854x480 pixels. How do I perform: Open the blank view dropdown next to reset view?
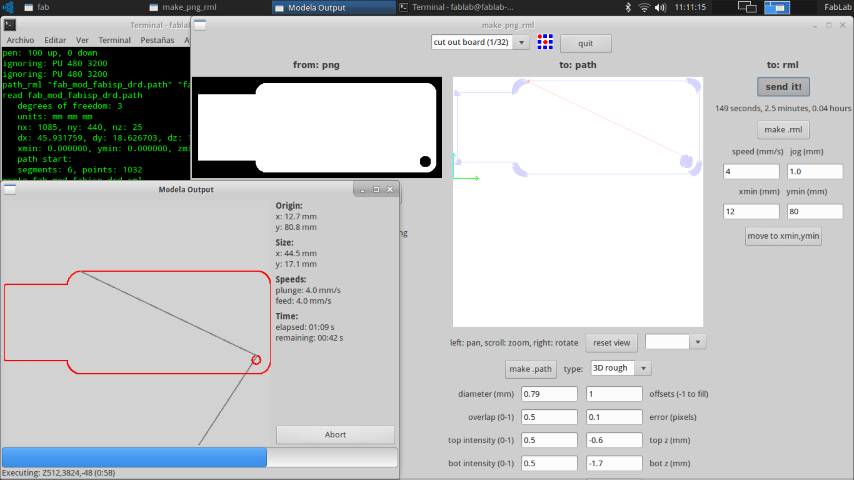[675, 342]
